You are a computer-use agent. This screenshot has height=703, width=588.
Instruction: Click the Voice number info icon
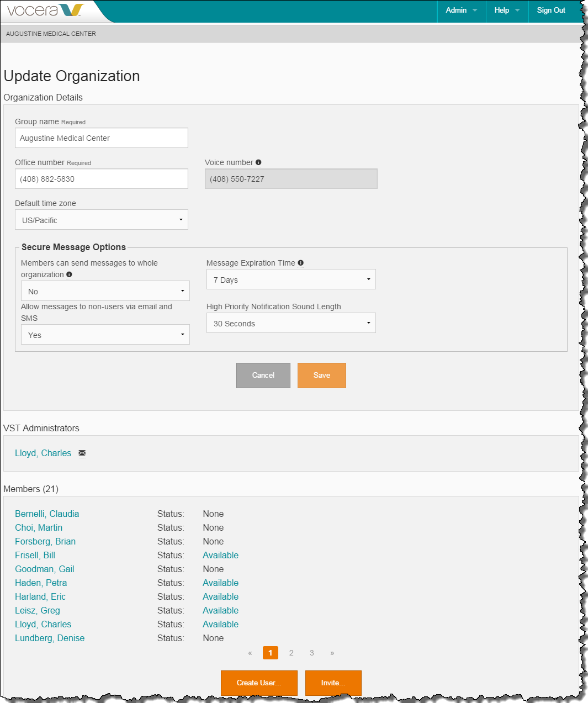(258, 162)
